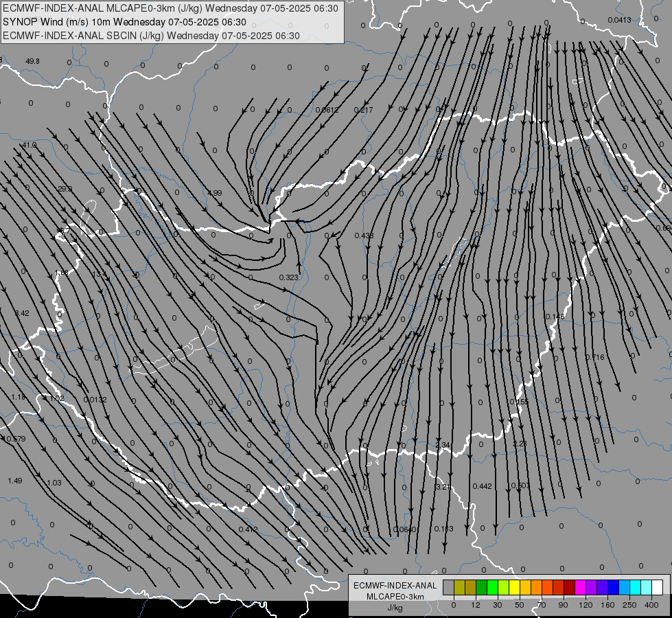Viewport: 672px width, 618px height.
Task: Click the SYNOP Wind (m/s) 10m title line
Action: point(124,22)
